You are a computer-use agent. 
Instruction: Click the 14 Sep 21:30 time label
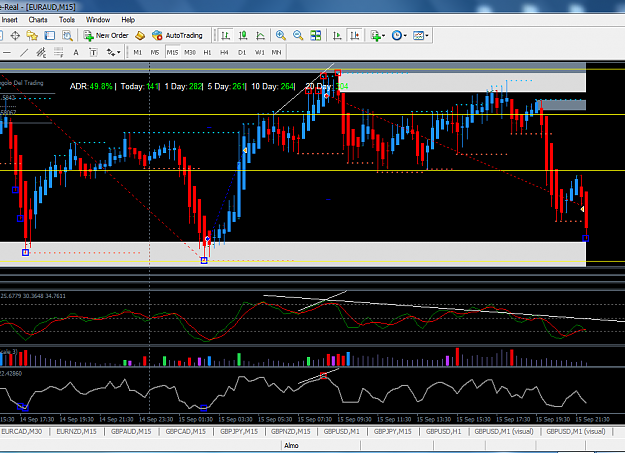click(116, 420)
